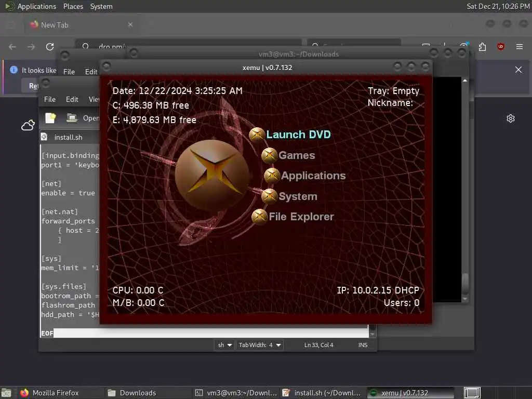Open the uBlock Origin extension icon
Screen dimensions: 532x399
point(500,47)
